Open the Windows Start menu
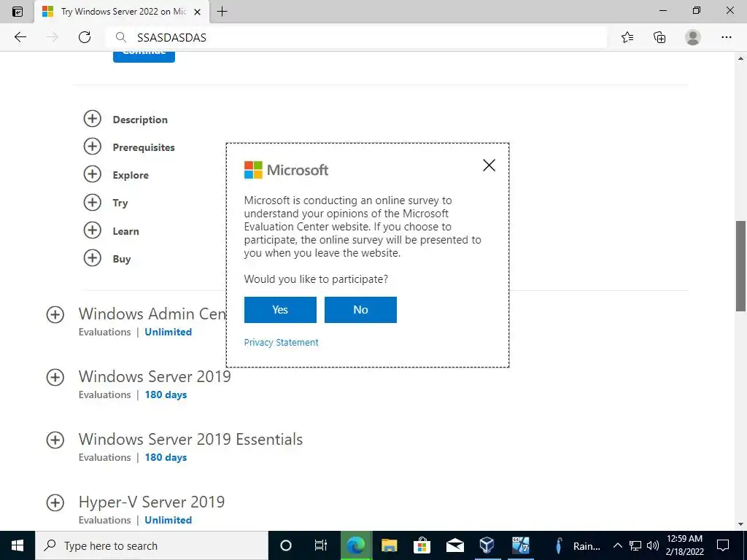Image resolution: width=747 pixels, height=560 pixels. click(18, 545)
